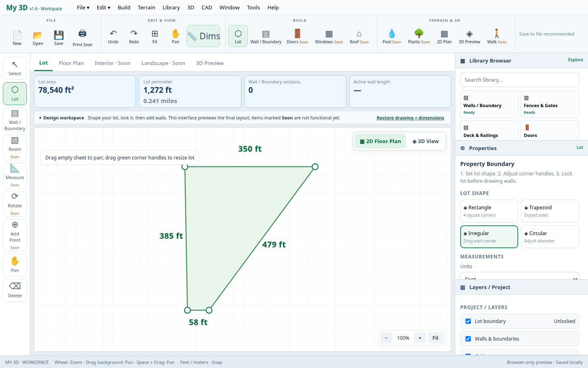This screenshot has height=368, width=588.
Task: Open the 3D Preview toolbar icon
Action: tap(469, 34)
